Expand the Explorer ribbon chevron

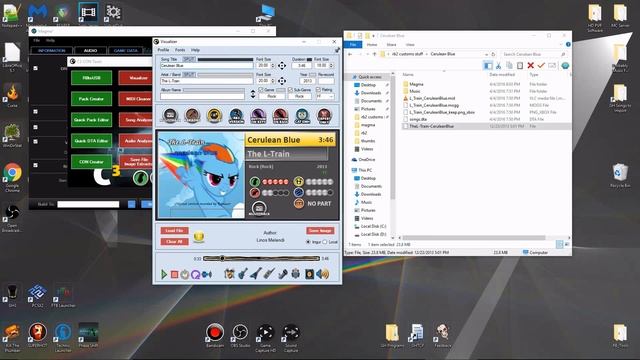562,44
